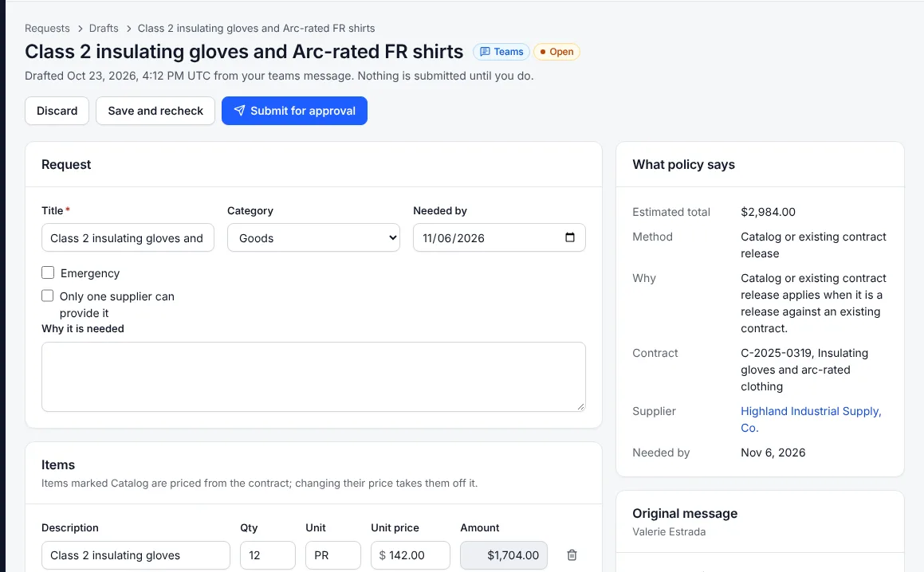Click the Teams source badge
Screen dimensions: 924x572
(x=501, y=52)
